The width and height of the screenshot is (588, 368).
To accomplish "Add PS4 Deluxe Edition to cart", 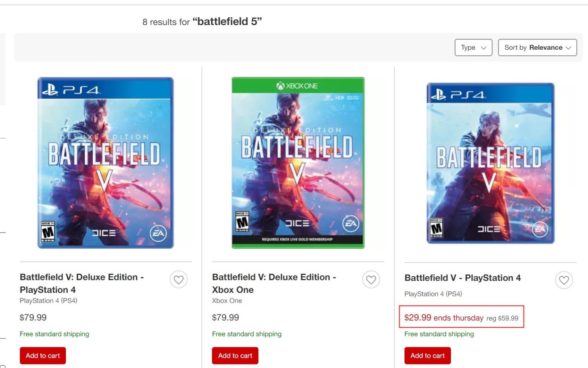I will (43, 355).
